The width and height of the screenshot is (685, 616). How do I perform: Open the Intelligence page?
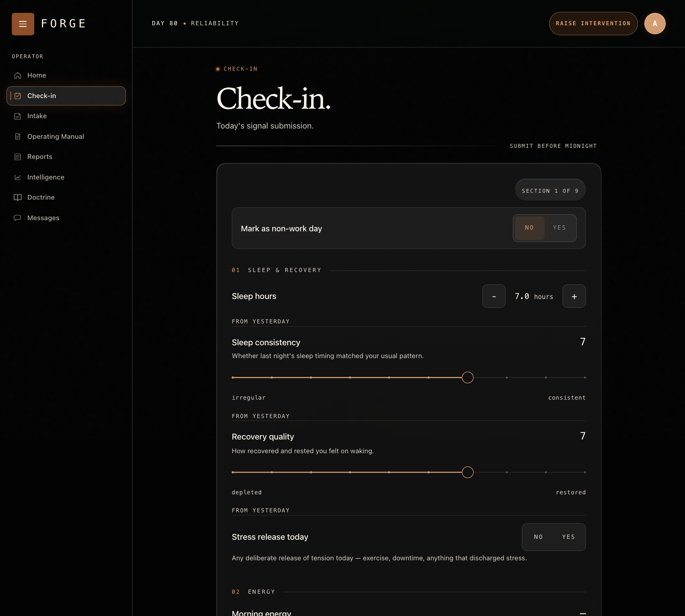pos(66,177)
